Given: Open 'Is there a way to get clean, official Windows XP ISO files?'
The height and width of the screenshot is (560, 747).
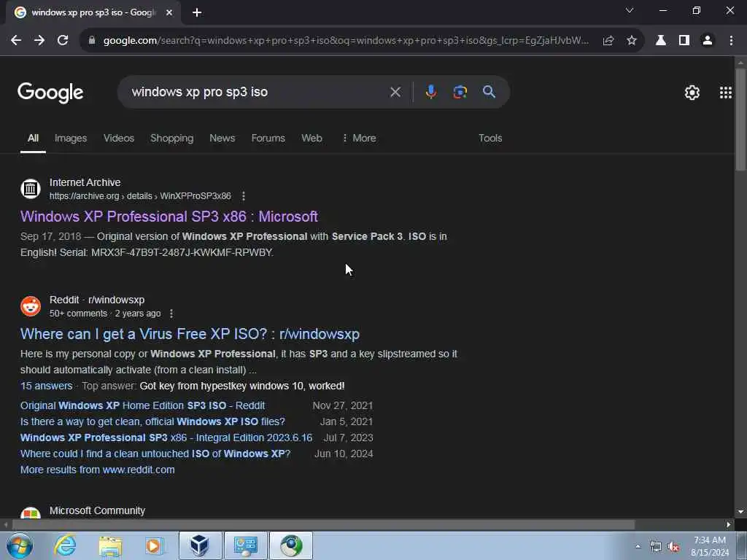Looking at the screenshot, I should coord(152,422).
